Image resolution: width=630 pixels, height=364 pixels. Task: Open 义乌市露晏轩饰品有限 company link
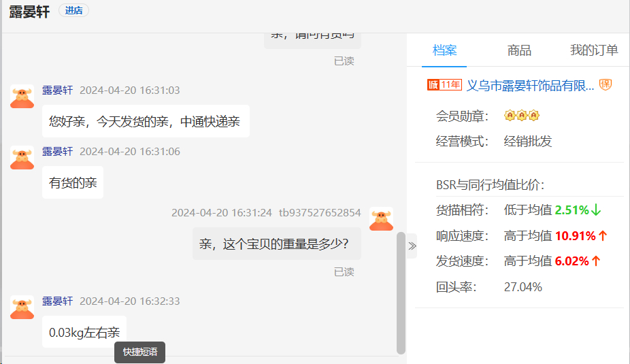[x=530, y=85]
